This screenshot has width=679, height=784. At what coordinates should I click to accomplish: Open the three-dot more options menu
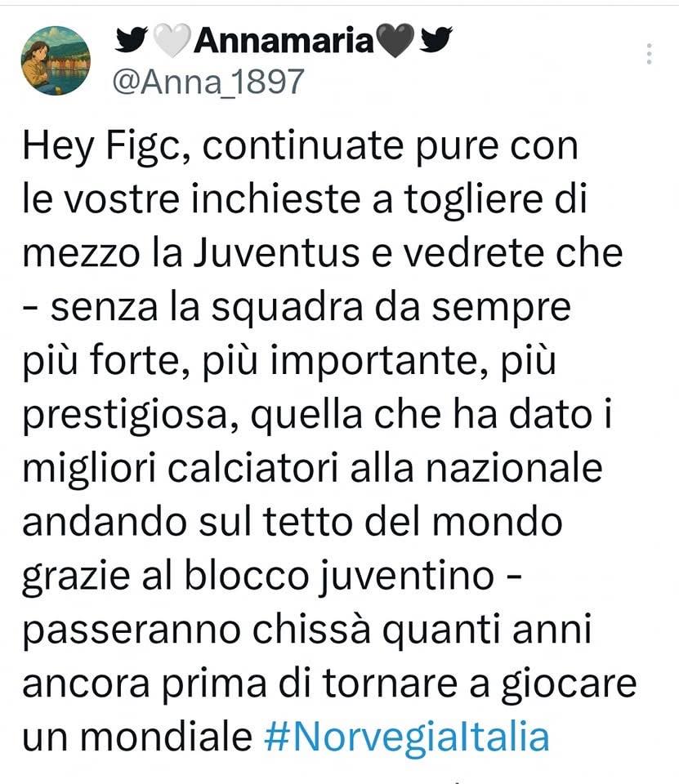point(649,54)
